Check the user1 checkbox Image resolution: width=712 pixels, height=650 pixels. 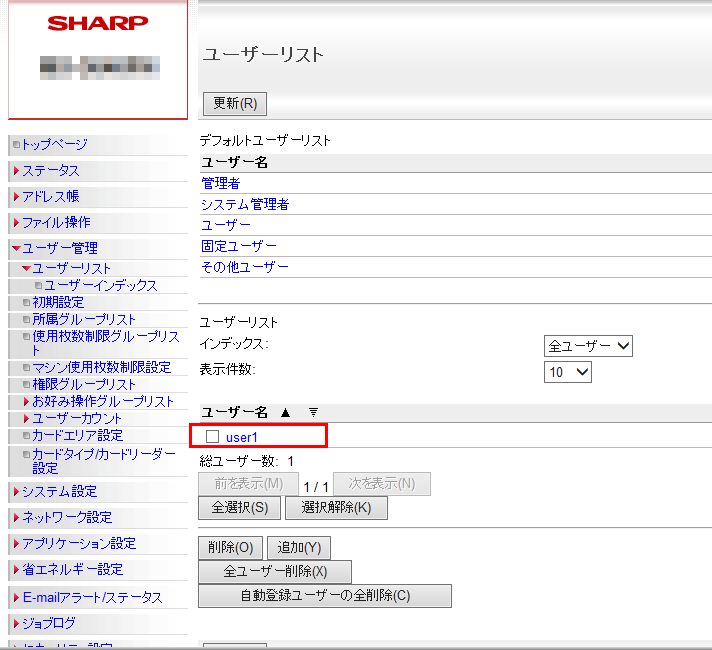(212, 437)
